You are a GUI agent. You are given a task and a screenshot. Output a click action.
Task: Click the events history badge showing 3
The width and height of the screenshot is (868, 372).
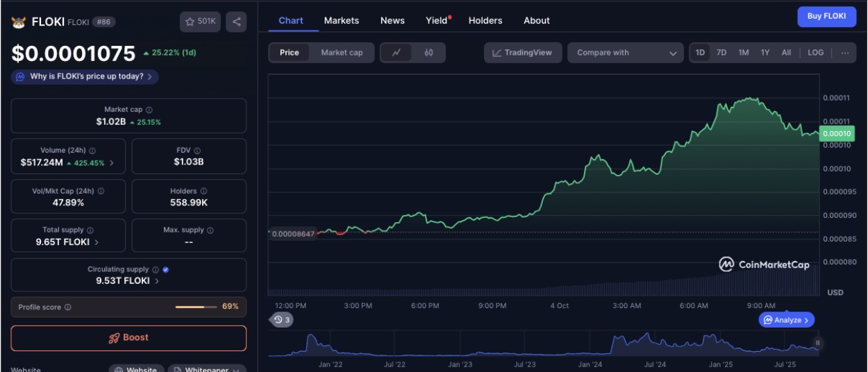282,320
